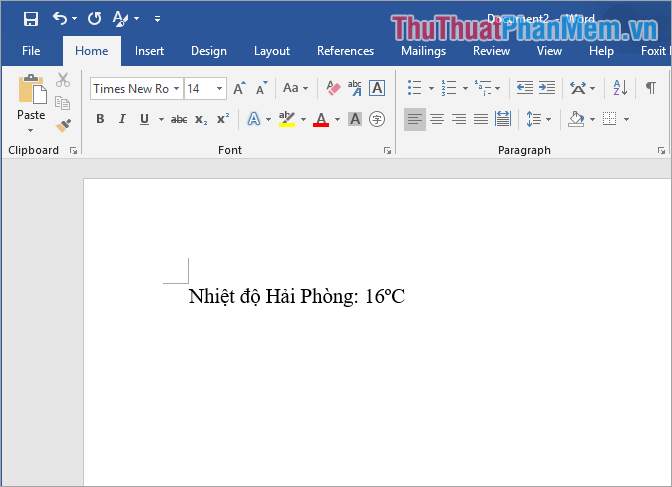Click the Paste button
The image size is (672, 487).
[x=31, y=101]
